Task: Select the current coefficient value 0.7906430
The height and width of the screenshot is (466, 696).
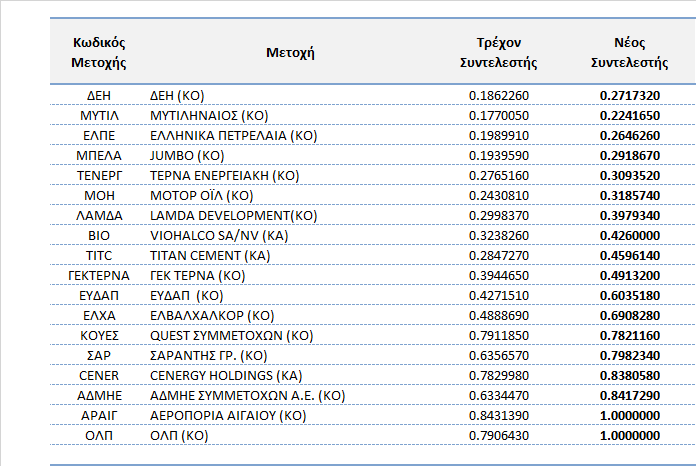Action: pyautogui.click(x=498, y=435)
